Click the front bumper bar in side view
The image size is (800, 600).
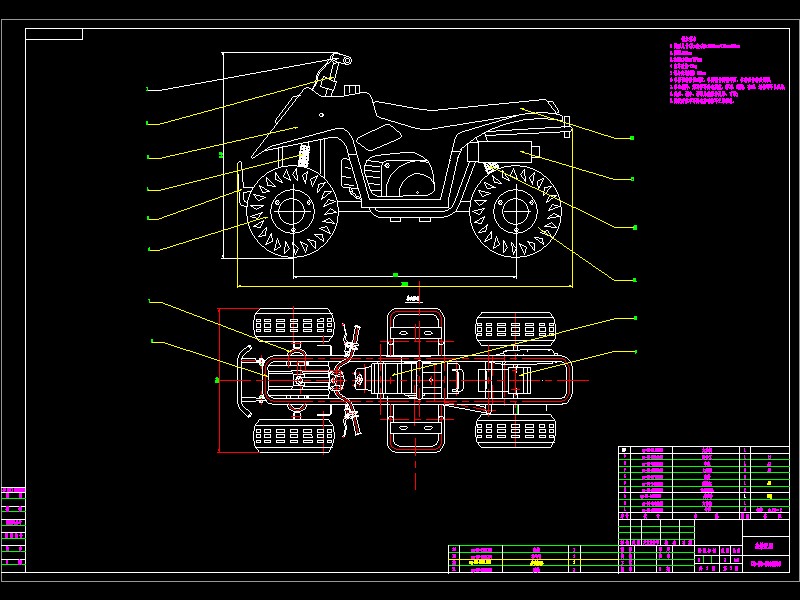(241, 184)
